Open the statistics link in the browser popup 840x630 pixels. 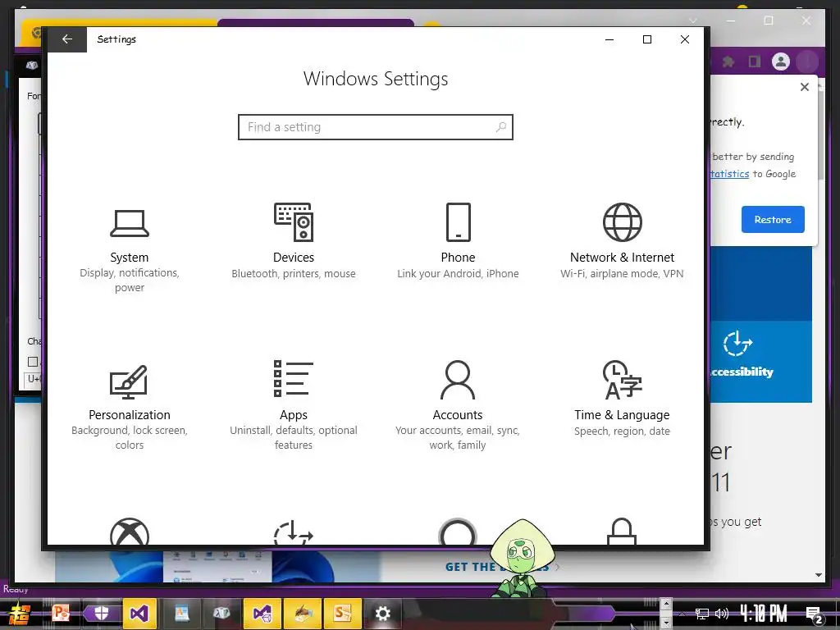point(729,174)
